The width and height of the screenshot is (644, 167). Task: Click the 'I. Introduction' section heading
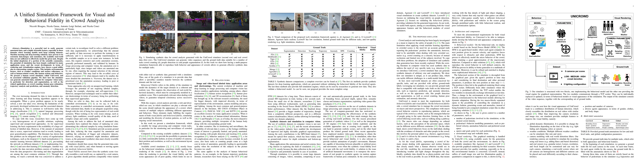(37, 93)
